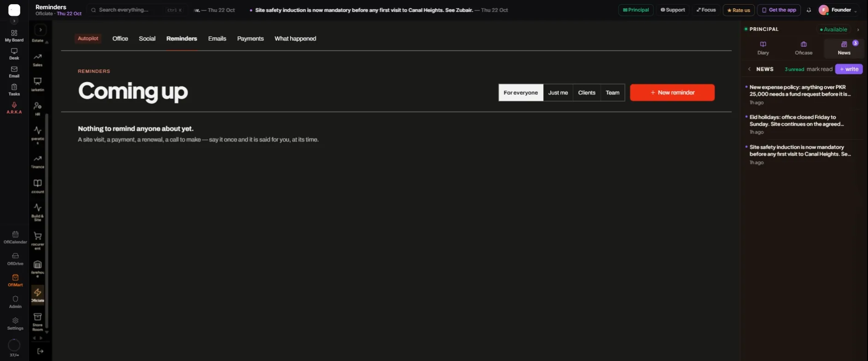
Task: Expand main sidebar under logo
Action: click(14, 21)
